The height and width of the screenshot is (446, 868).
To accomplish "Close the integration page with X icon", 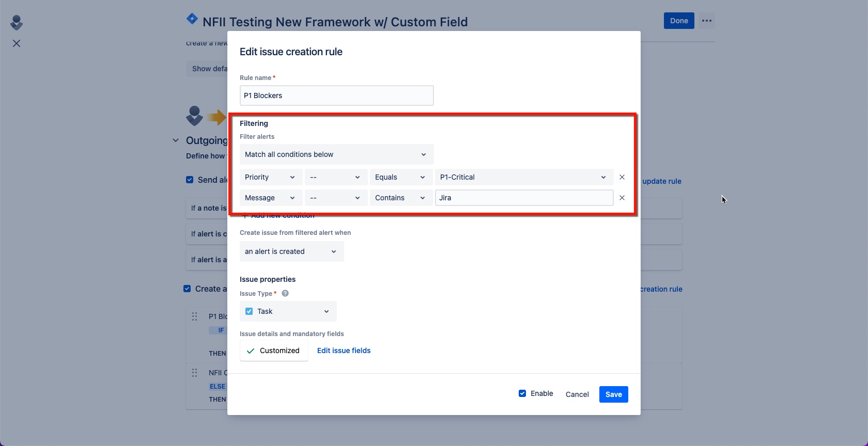I will (17, 43).
